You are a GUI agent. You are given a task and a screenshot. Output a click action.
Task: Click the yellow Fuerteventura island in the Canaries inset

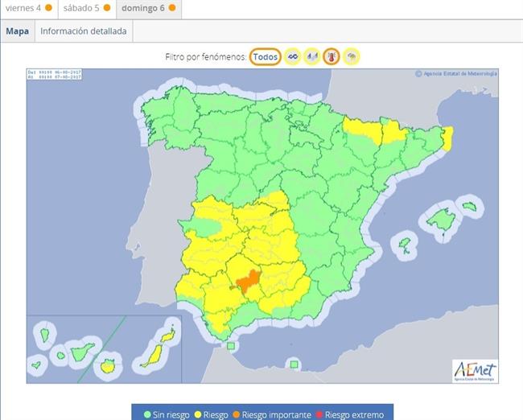pos(154,356)
